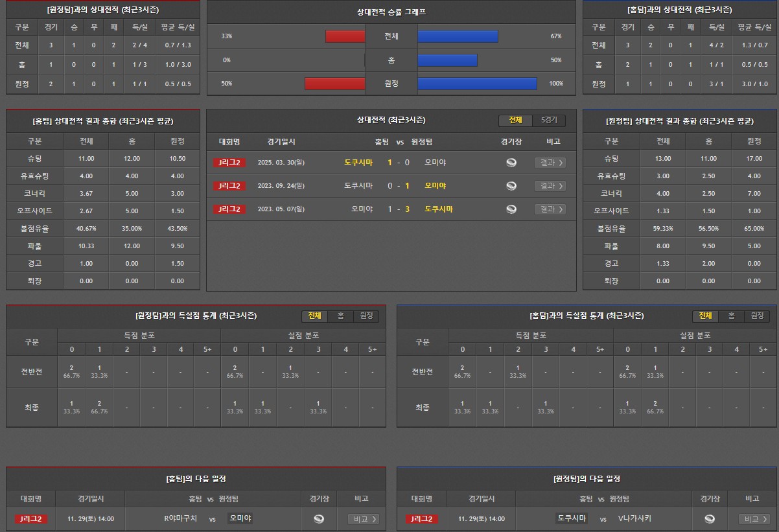This screenshot has width=779, height=532.
Task: Switch head-to-head list to 5경기
Action: (x=549, y=121)
